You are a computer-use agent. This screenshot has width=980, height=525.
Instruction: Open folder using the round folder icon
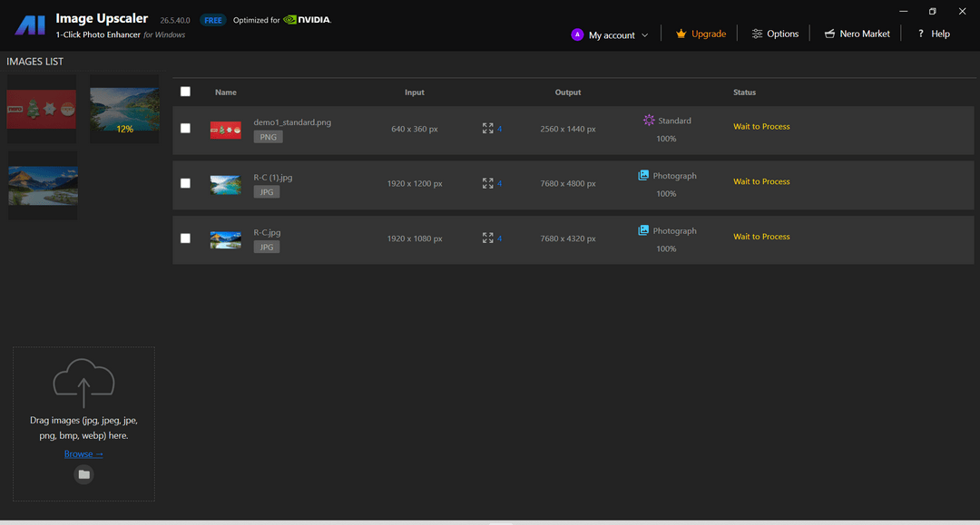(x=83, y=474)
